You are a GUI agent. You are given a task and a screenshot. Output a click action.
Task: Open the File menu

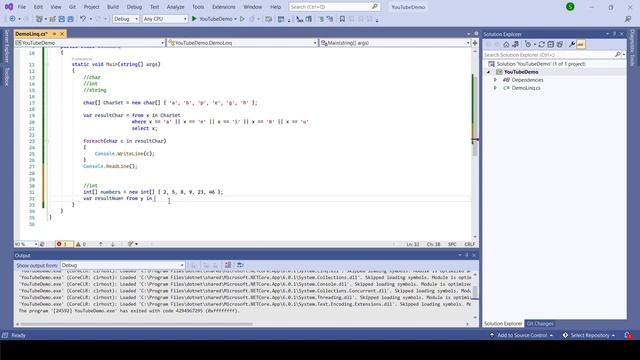tap(22, 7)
